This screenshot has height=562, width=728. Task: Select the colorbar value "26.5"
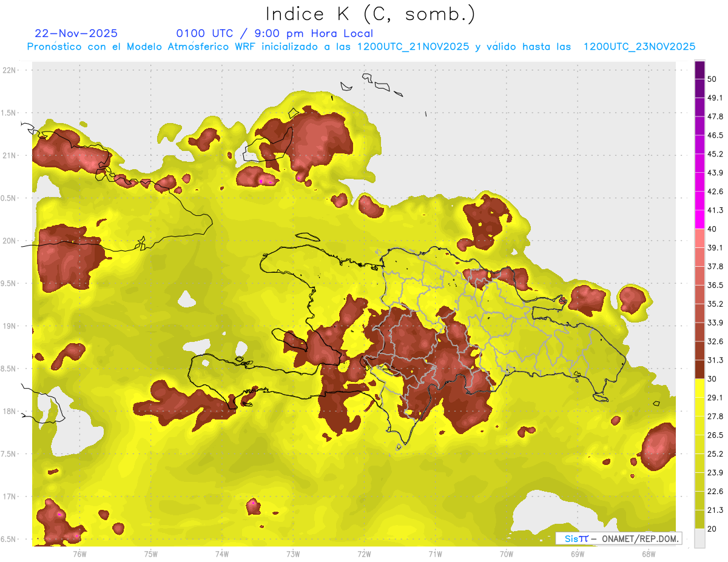coord(715,435)
